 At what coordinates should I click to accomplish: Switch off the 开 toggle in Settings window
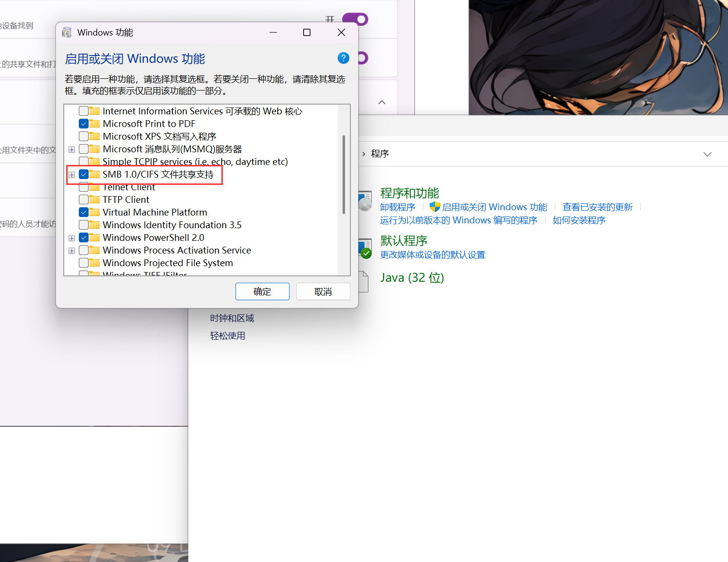pyautogui.click(x=355, y=19)
